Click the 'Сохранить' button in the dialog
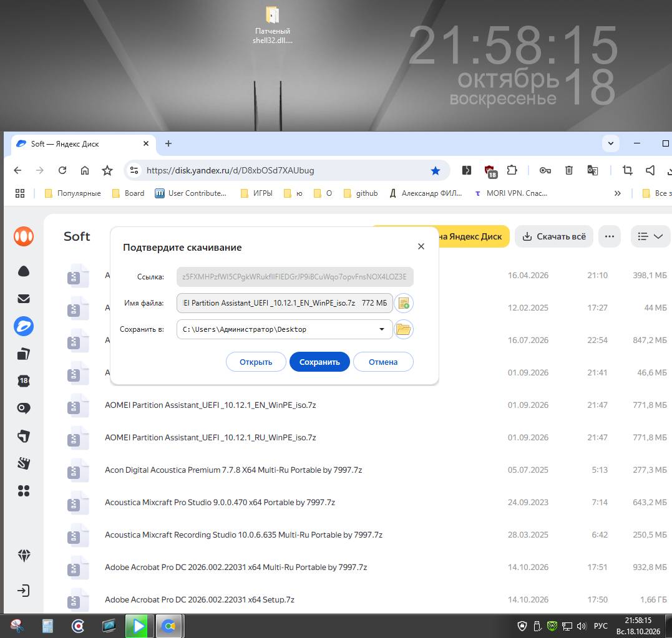The image size is (672, 638). (319, 362)
